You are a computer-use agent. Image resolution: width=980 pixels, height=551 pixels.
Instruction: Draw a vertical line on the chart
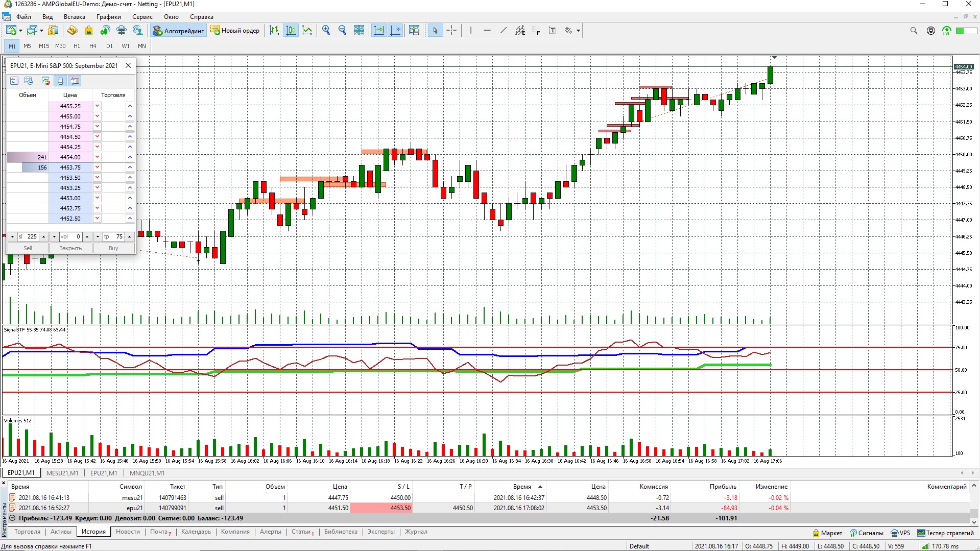470,31
